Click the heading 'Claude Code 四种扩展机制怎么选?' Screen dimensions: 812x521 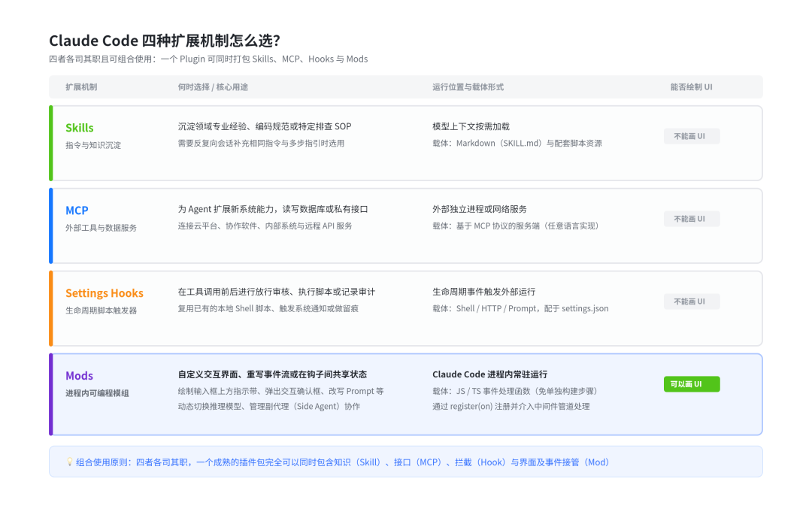pos(165,41)
